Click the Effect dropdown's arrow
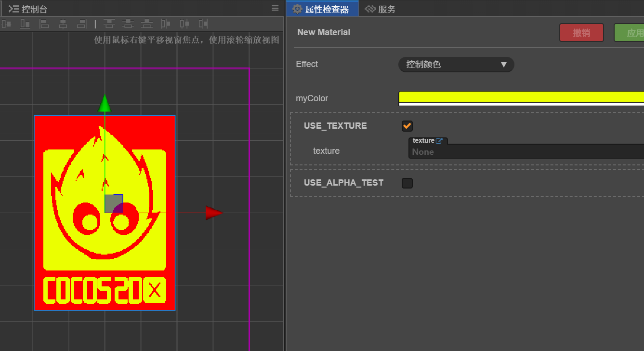Viewport: 644px width, 351px height. tap(503, 65)
